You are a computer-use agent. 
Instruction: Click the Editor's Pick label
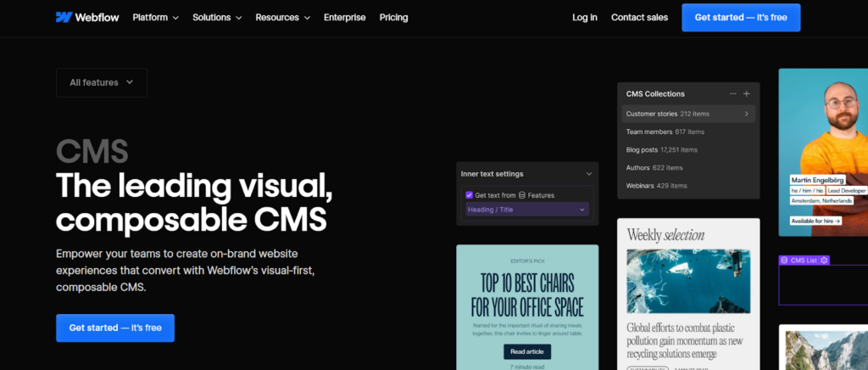point(527,261)
